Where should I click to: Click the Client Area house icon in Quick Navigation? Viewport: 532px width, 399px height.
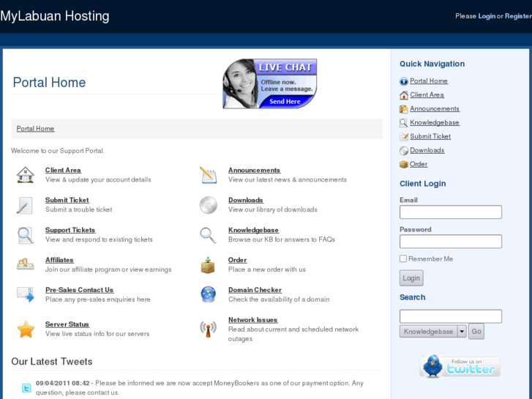click(x=404, y=95)
